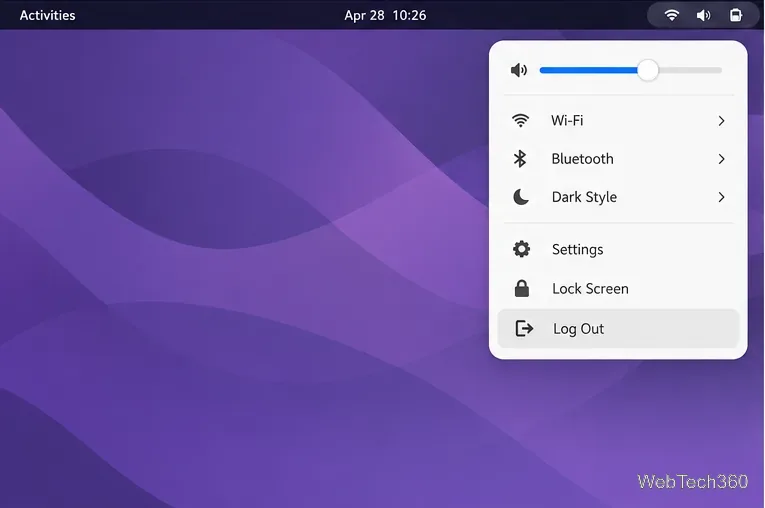This screenshot has height=508, width=765.
Task: Expand the Bluetooth submenu chevron
Action: [721, 159]
